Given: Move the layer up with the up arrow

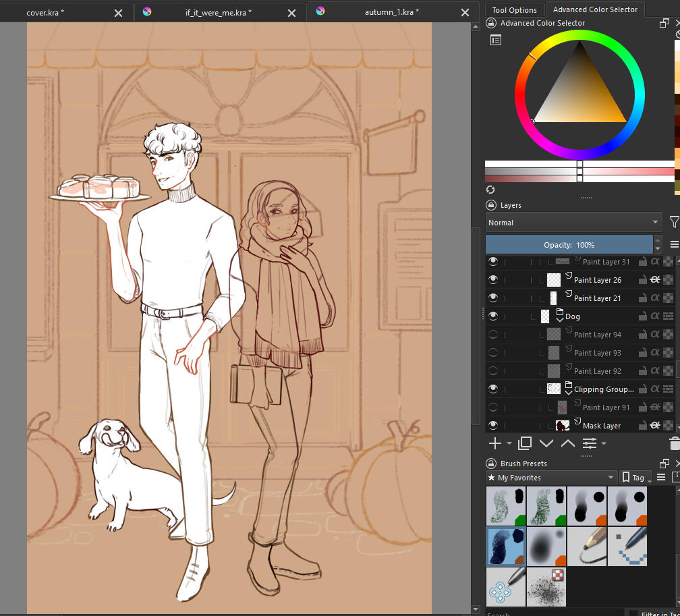Looking at the screenshot, I should point(568,443).
